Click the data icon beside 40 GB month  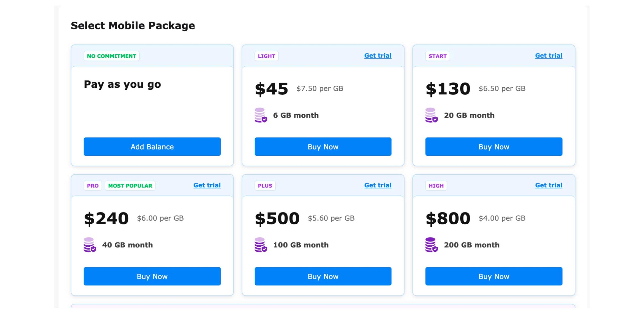(x=90, y=245)
